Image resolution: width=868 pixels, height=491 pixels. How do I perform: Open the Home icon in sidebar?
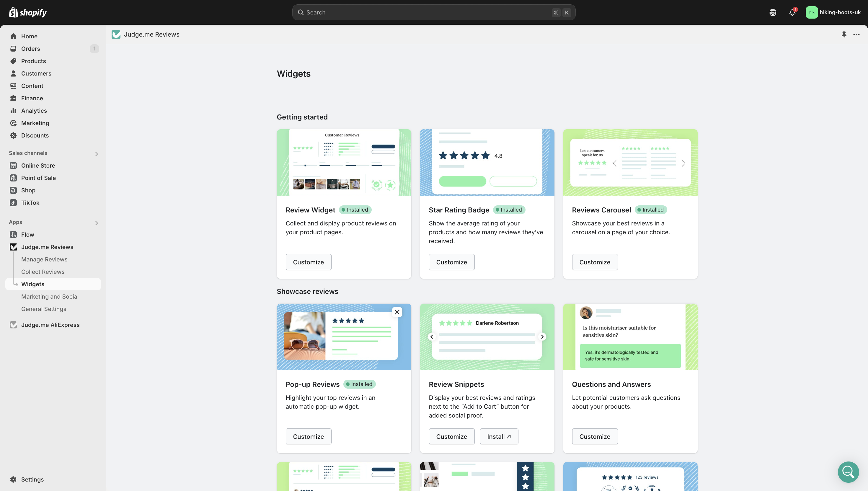13,36
